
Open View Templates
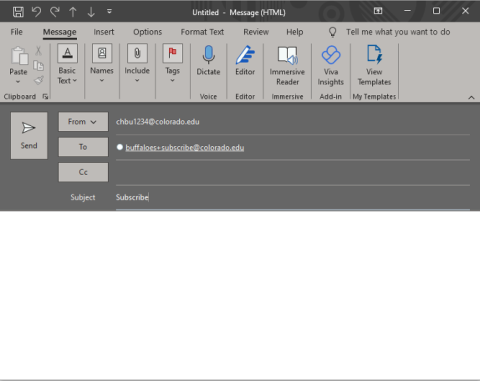(374, 66)
